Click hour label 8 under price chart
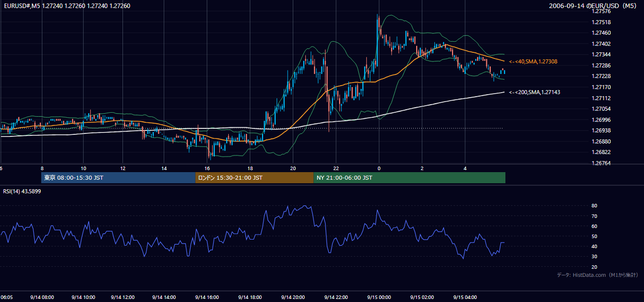This screenshot has width=644, height=302. coord(42,168)
